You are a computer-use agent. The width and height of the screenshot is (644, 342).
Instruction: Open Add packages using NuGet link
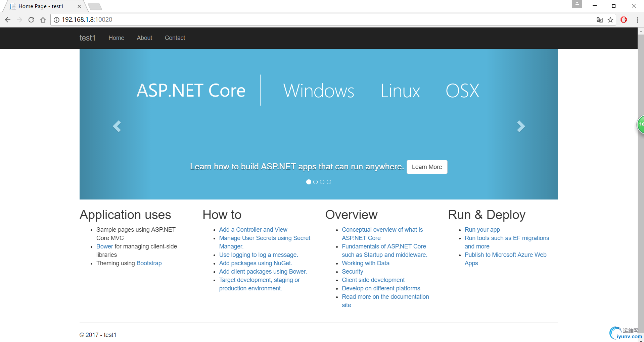point(256,263)
